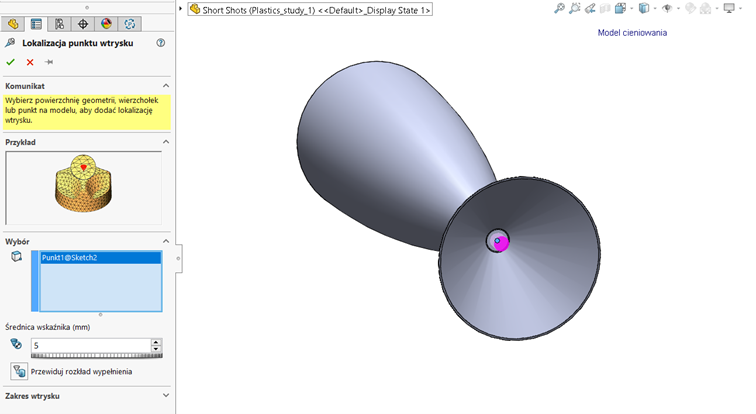756x414 pixels.
Task: Toggle Przewiduj rozkład wypełnienia button
Action: pyautogui.click(x=19, y=371)
